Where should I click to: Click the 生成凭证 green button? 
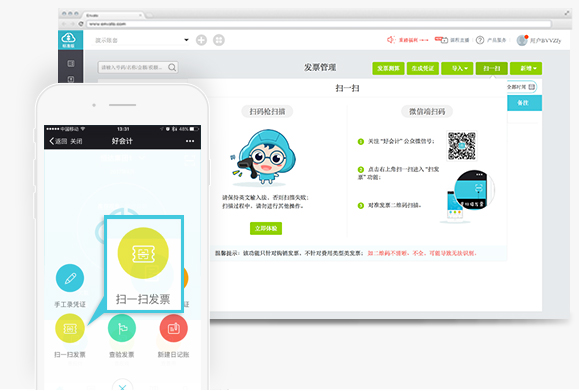422,68
